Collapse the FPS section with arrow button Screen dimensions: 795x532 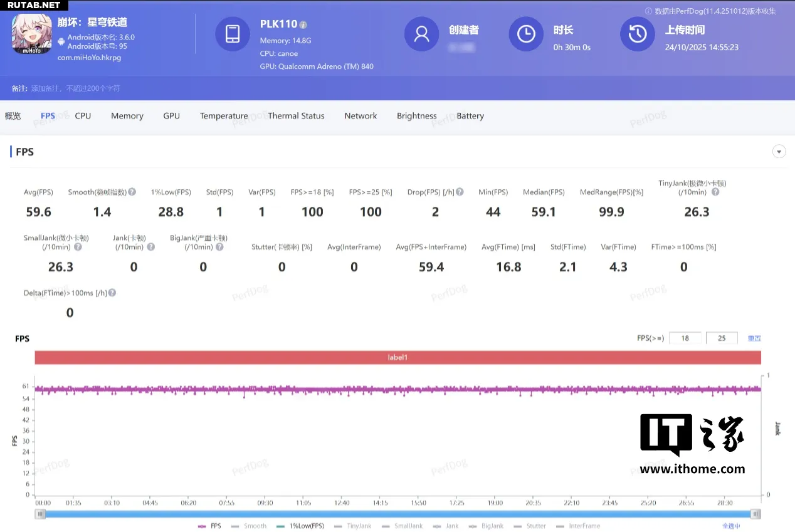779,152
